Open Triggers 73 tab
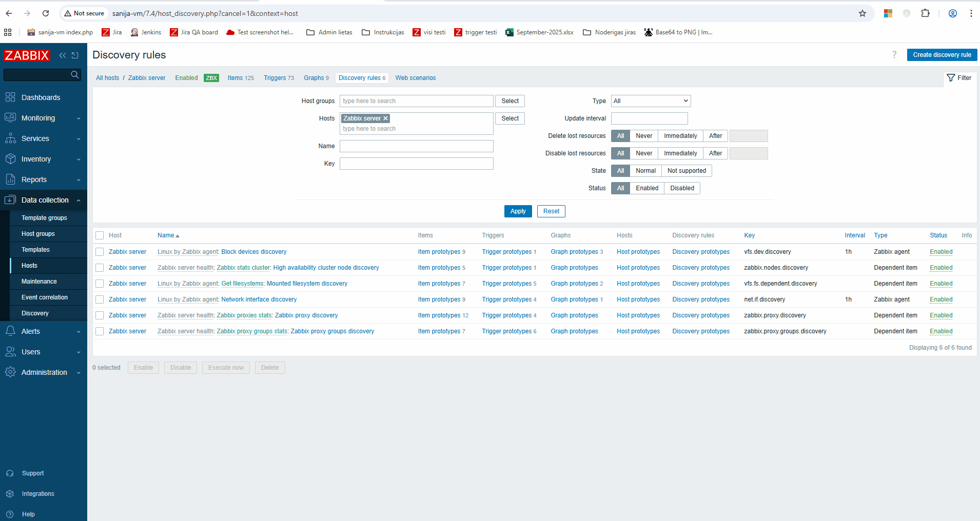The image size is (980, 521). pos(279,78)
